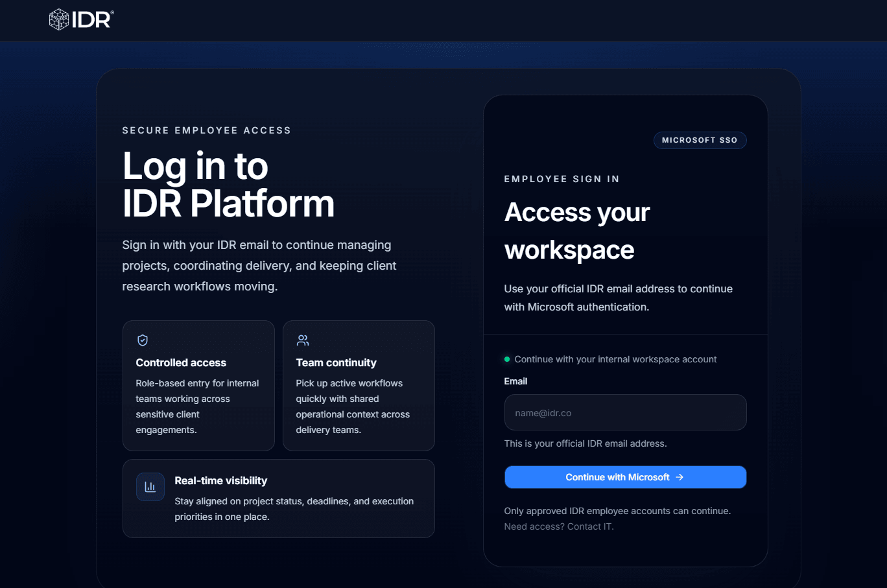Click the Real-time visibility heading
887x588 pixels.
click(221, 481)
